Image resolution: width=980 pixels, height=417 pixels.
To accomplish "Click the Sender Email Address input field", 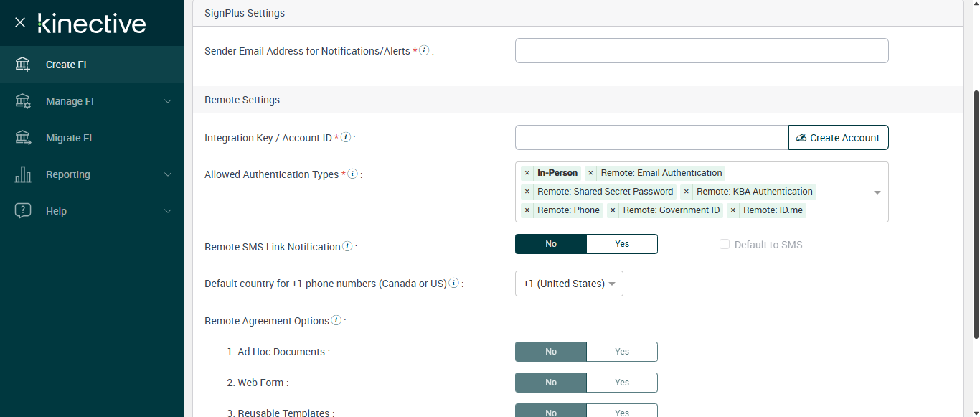I will click(701, 51).
